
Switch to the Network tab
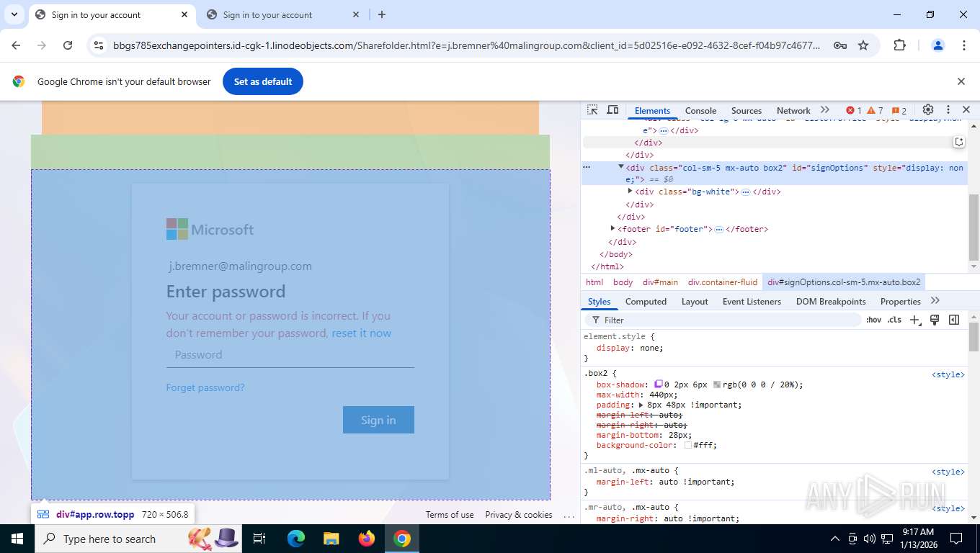(x=793, y=110)
